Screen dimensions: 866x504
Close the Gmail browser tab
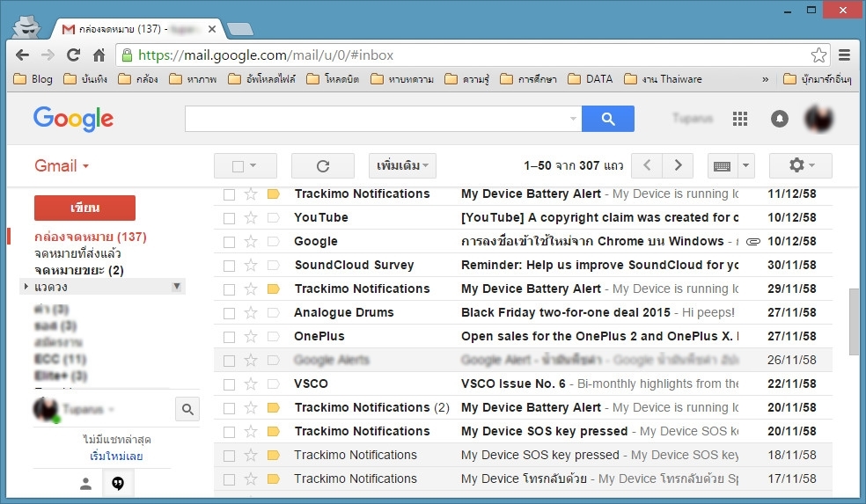(x=212, y=29)
